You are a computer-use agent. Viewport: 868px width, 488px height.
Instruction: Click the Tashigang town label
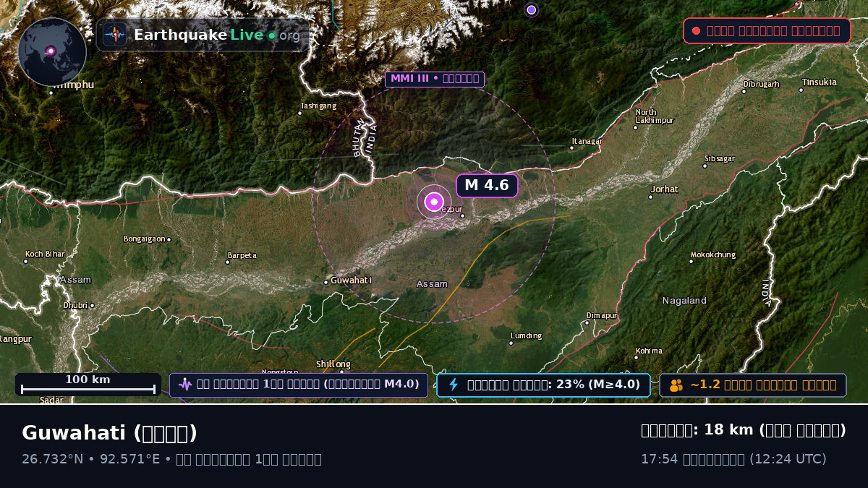319,106
